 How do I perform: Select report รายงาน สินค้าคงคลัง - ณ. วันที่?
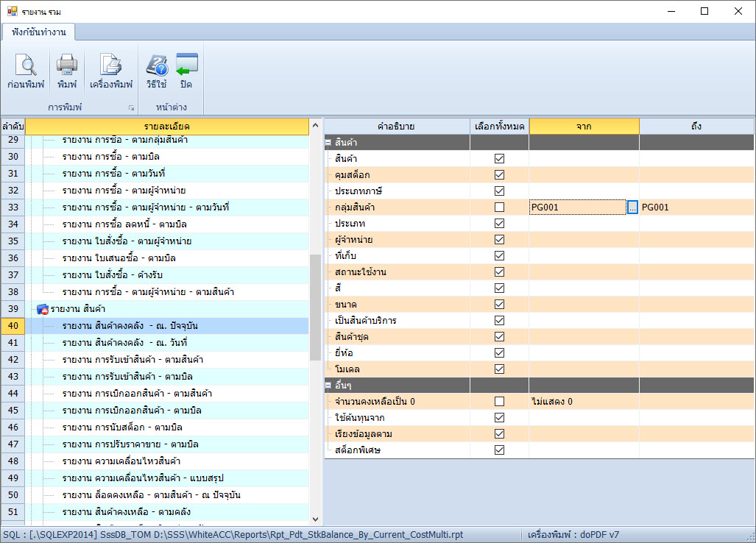click(125, 343)
